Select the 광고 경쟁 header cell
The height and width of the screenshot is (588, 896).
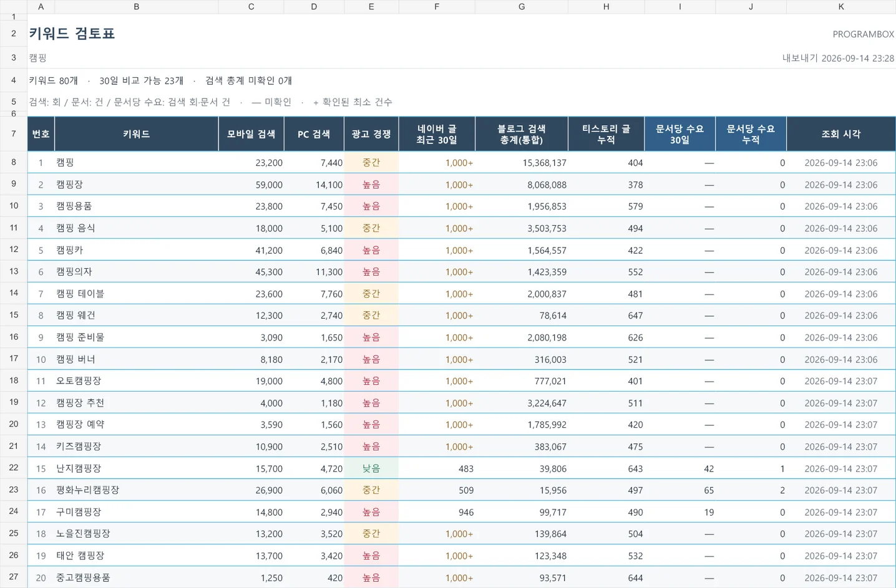click(x=371, y=134)
